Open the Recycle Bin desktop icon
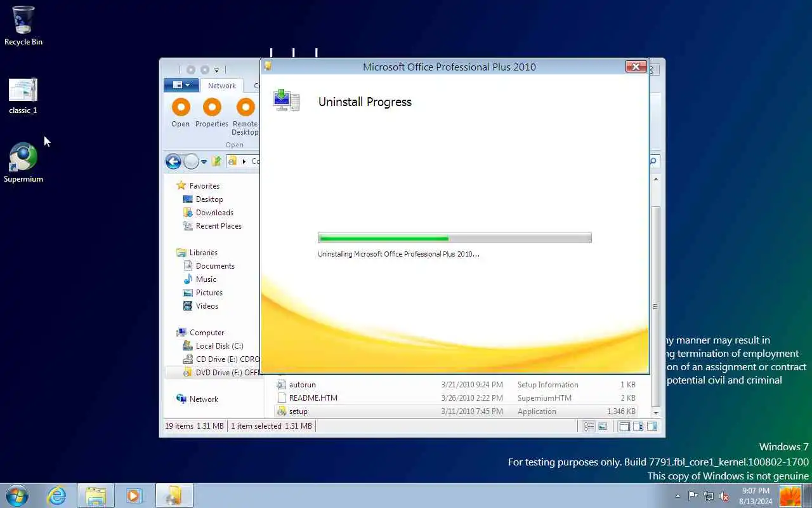 click(x=23, y=26)
